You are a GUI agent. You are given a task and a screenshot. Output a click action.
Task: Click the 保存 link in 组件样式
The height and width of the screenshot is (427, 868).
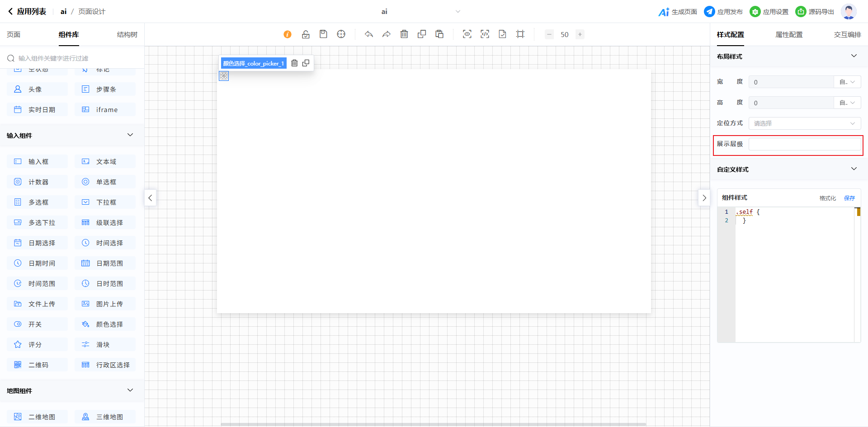point(849,198)
